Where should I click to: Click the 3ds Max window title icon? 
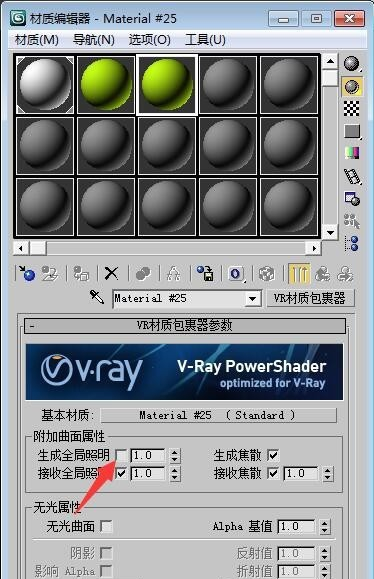18,18
